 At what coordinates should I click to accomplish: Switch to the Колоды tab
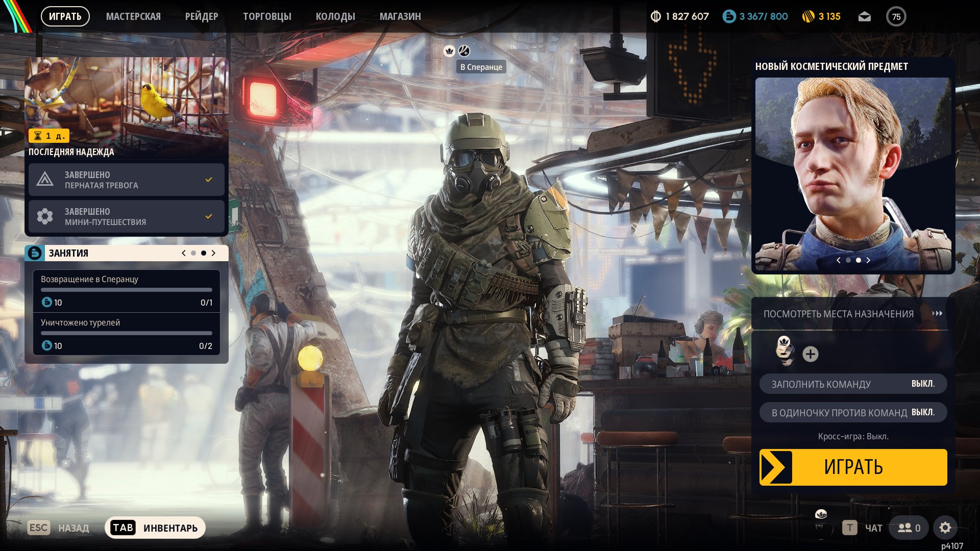pos(335,16)
